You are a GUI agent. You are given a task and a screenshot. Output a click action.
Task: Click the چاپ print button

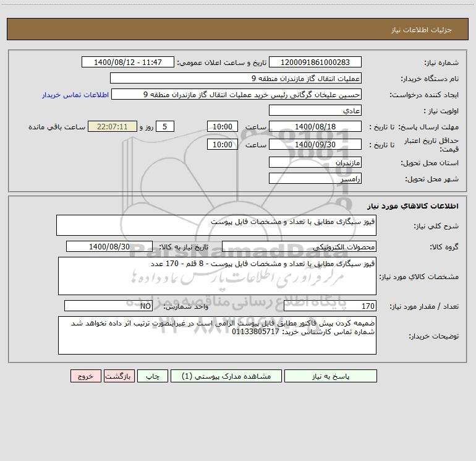coord(153,376)
